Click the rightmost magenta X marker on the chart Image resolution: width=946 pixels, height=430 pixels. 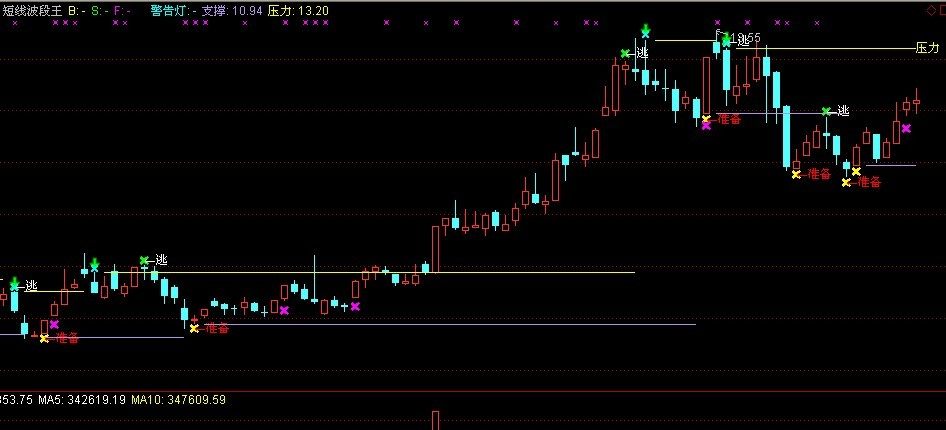click(906, 128)
